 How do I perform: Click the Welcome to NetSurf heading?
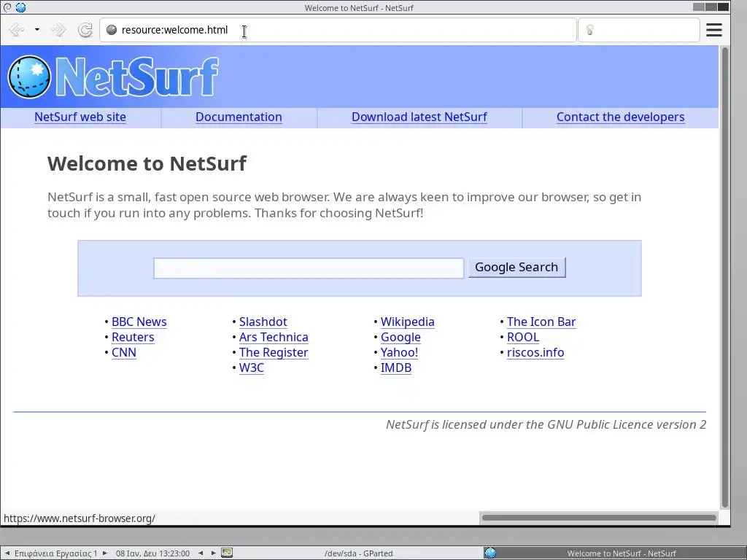pyautogui.click(x=147, y=163)
